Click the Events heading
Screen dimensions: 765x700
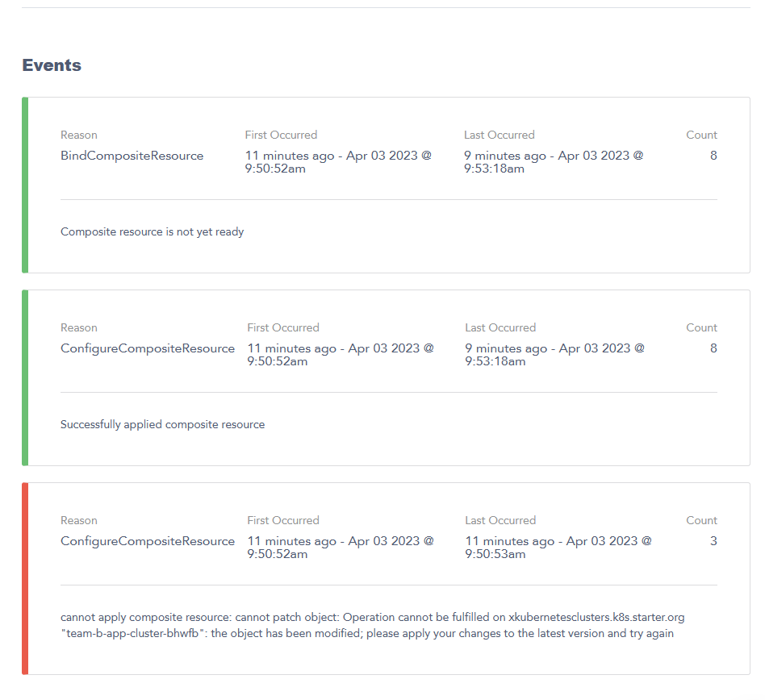pos(52,65)
